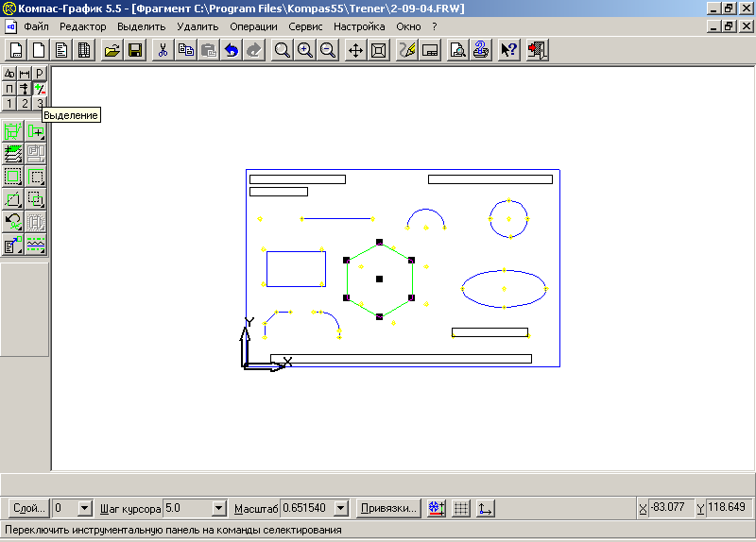Click the select all objects tool
This screenshot has height=542, width=756.
tap(13, 131)
